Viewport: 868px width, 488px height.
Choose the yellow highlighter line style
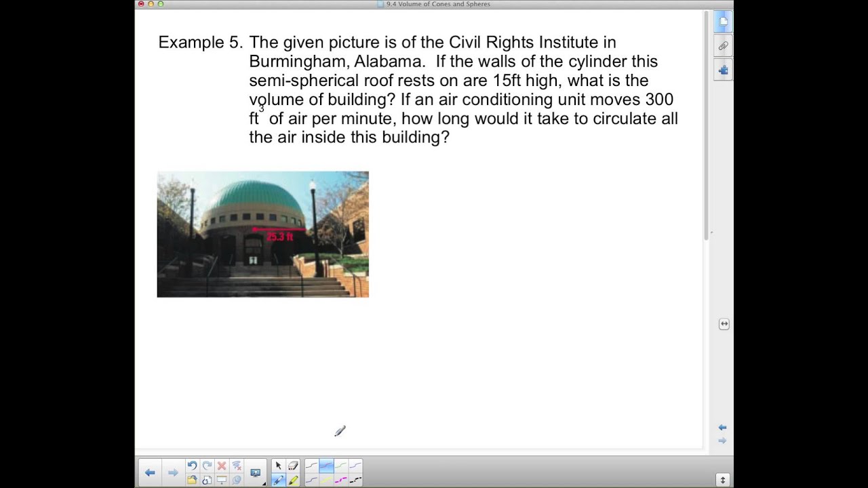click(x=326, y=480)
